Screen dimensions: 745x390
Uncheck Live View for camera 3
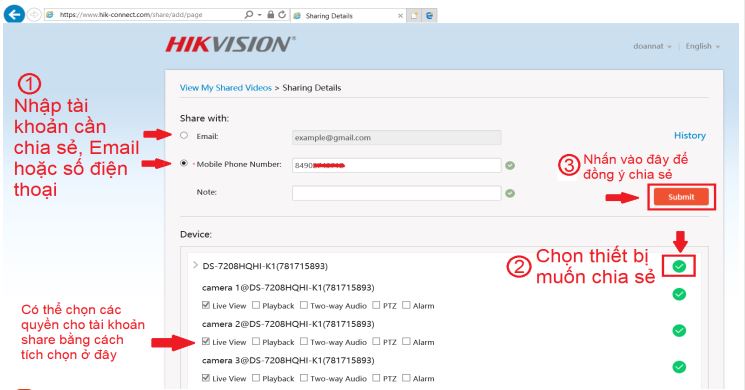206,378
